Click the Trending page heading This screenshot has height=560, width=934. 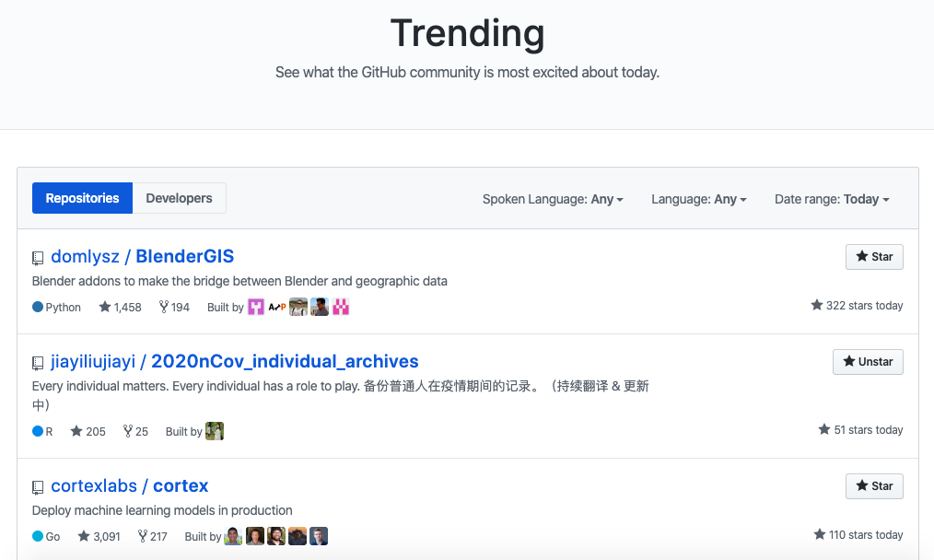point(468,33)
